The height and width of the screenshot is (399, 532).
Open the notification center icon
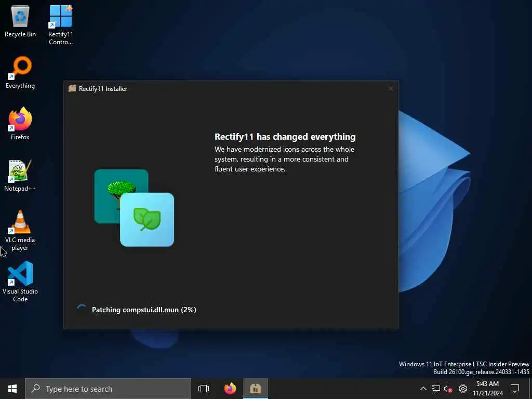pos(515,389)
